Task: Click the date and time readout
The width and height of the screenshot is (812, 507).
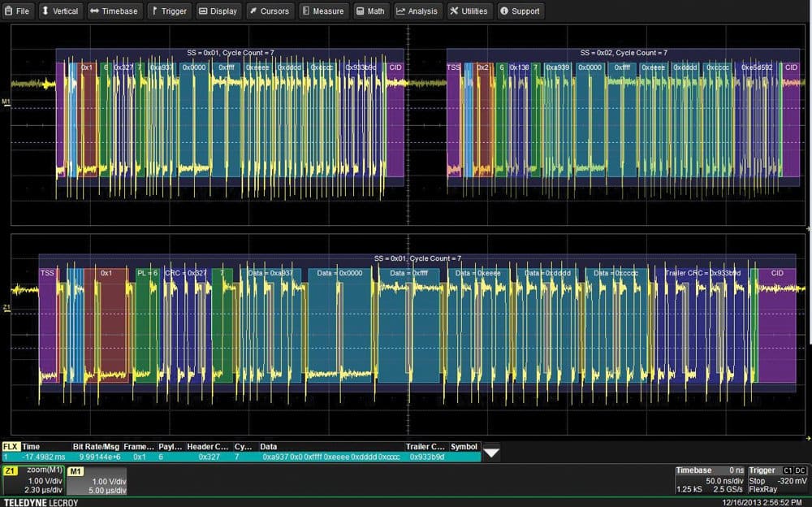Action: (762, 502)
